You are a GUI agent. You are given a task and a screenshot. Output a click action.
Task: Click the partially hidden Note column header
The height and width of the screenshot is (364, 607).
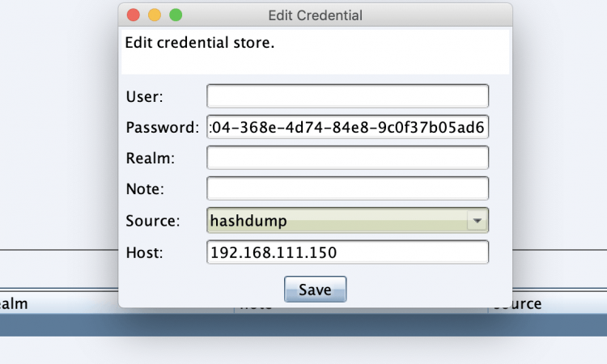(256, 309)
